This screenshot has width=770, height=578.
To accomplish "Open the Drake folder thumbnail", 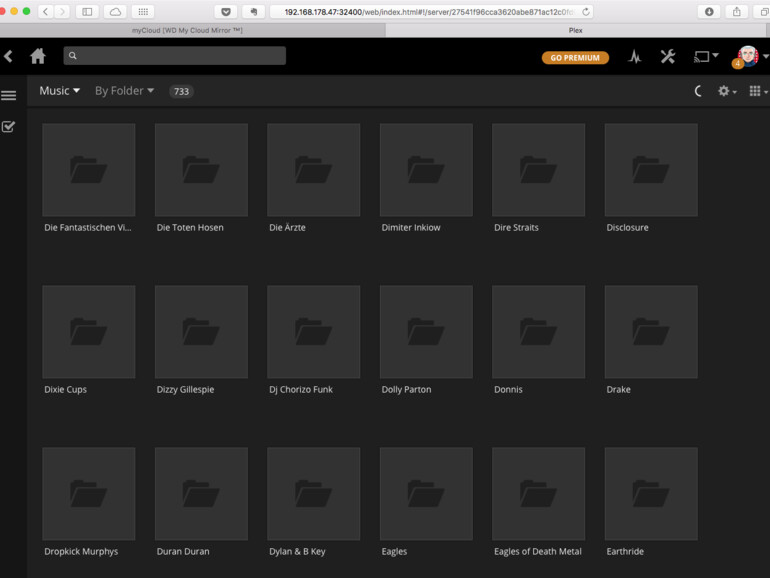I will click(x=651, y=332).
